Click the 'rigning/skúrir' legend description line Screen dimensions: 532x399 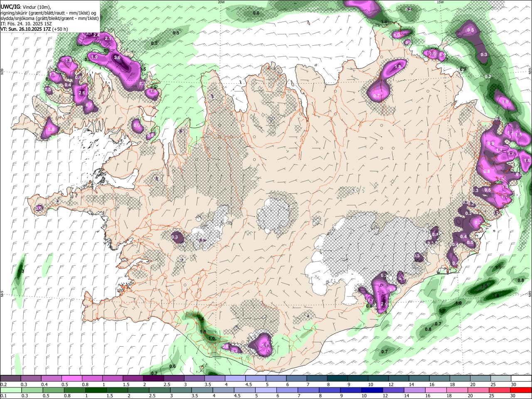[x=48, y=12]
